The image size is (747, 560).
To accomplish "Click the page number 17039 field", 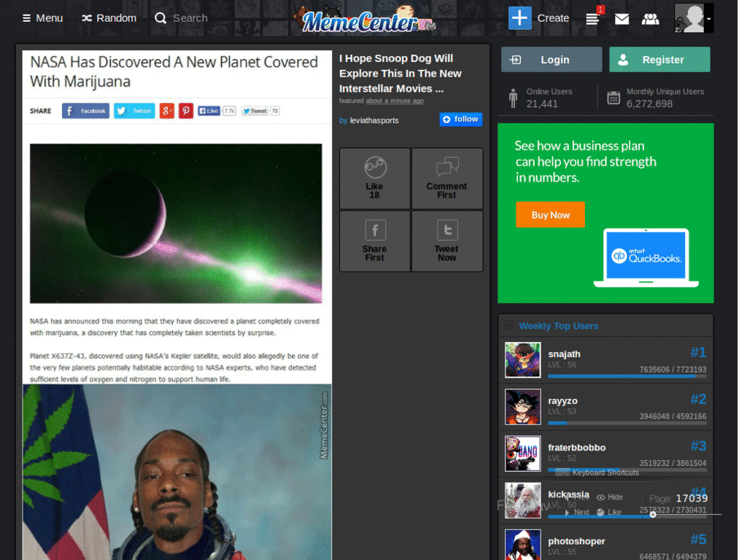I will pos(692,498).
